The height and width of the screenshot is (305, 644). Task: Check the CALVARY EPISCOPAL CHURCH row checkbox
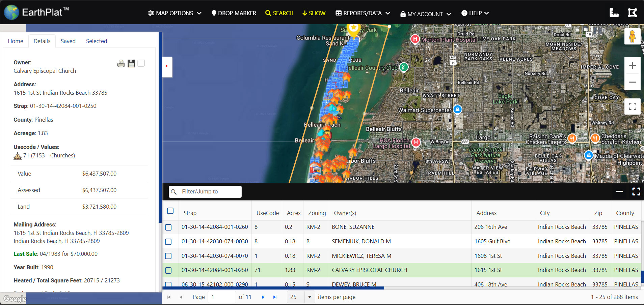click(x=168, y=271)
